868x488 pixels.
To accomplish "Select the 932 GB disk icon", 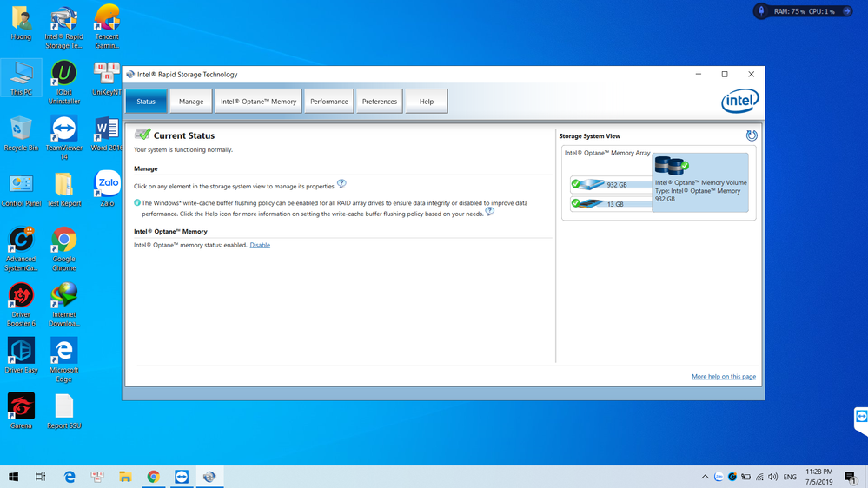I will (593, 184).
